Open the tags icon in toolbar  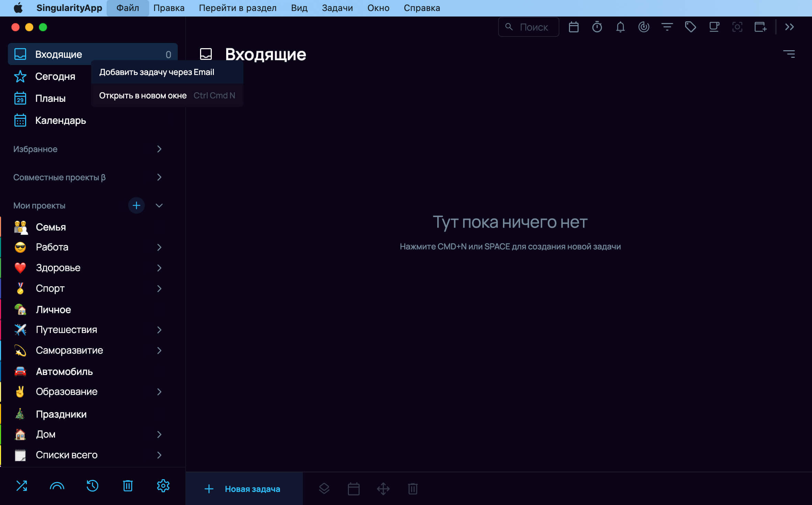pos(690,27)
